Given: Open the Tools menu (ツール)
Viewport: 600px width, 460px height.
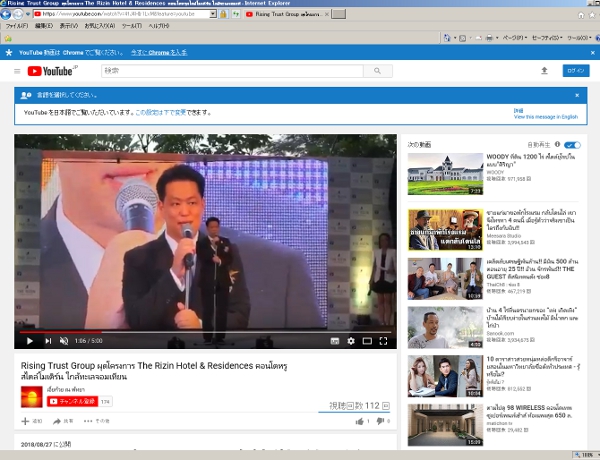Looking at the screenshot, I should pos(132,26).
